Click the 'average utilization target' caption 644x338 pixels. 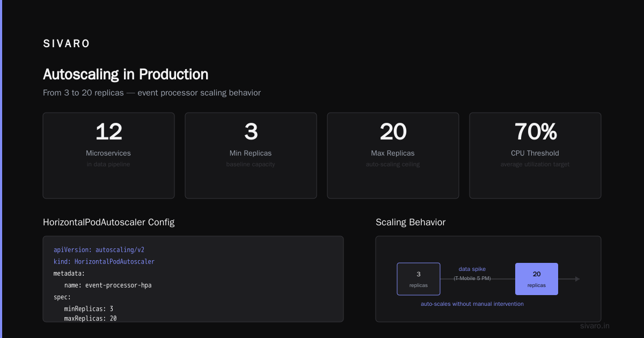coord(535,164)
